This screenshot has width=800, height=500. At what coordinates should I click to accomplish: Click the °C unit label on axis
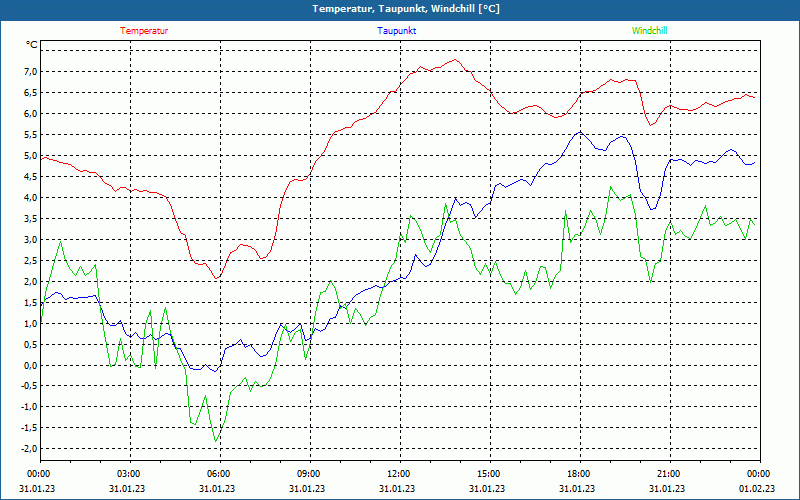point(32,45)
